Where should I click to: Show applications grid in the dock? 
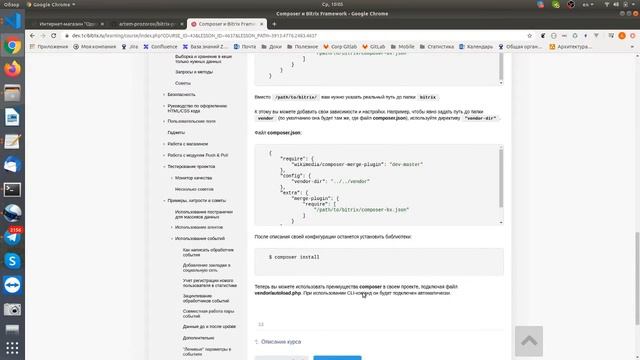point(12,348)
